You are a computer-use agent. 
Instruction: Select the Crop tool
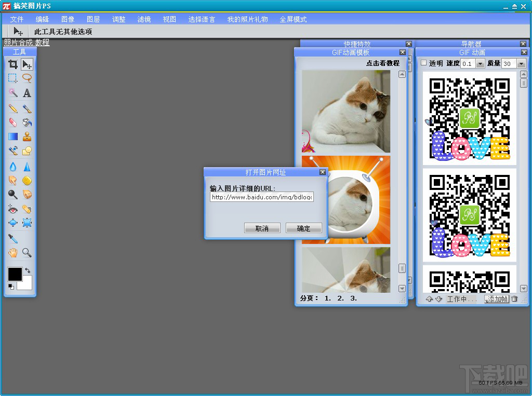[13, 64]
